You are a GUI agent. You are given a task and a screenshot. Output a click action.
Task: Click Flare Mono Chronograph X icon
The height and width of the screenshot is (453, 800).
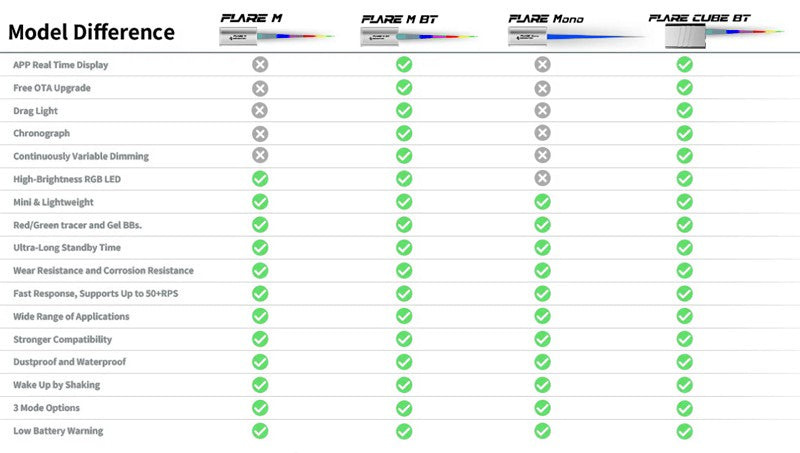pos(542,133)
